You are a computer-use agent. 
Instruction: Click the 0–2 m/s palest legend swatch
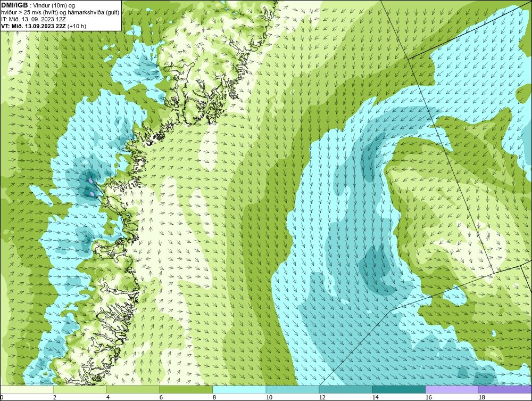click(27, 389)
